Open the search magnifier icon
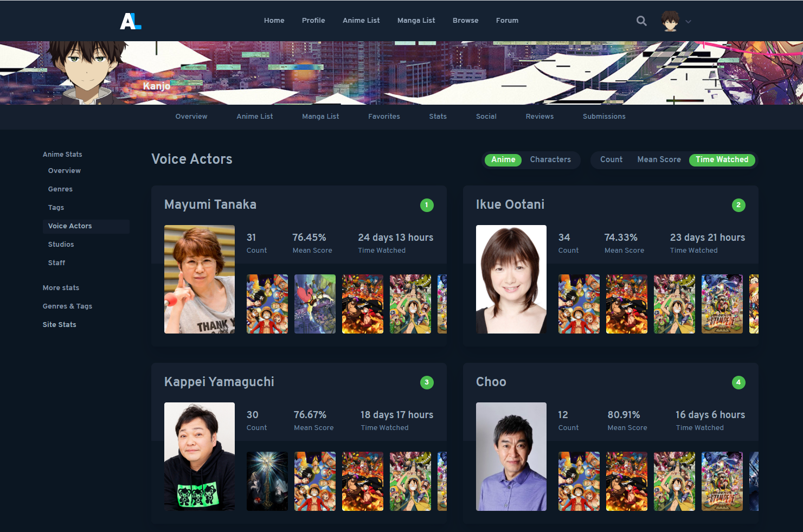803x532 pixels. pos(641,21)
